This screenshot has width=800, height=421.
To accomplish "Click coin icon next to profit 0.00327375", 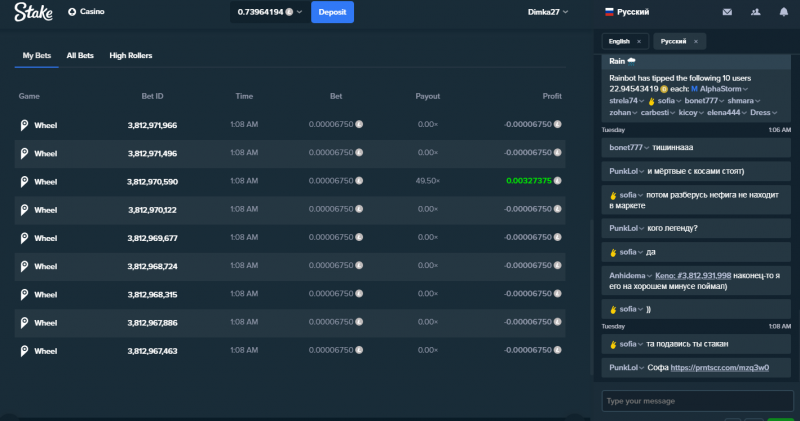I will point(558,181).
